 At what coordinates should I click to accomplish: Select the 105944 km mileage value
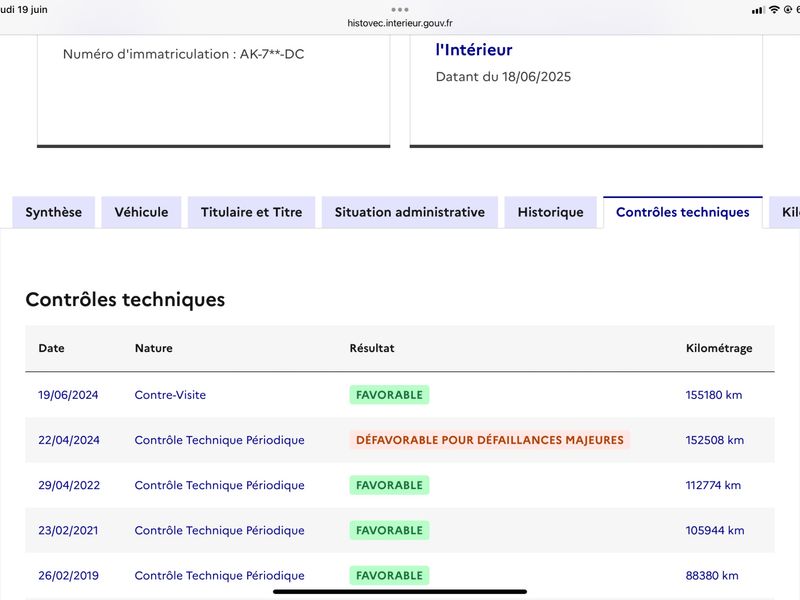click(x=715, y=530)
